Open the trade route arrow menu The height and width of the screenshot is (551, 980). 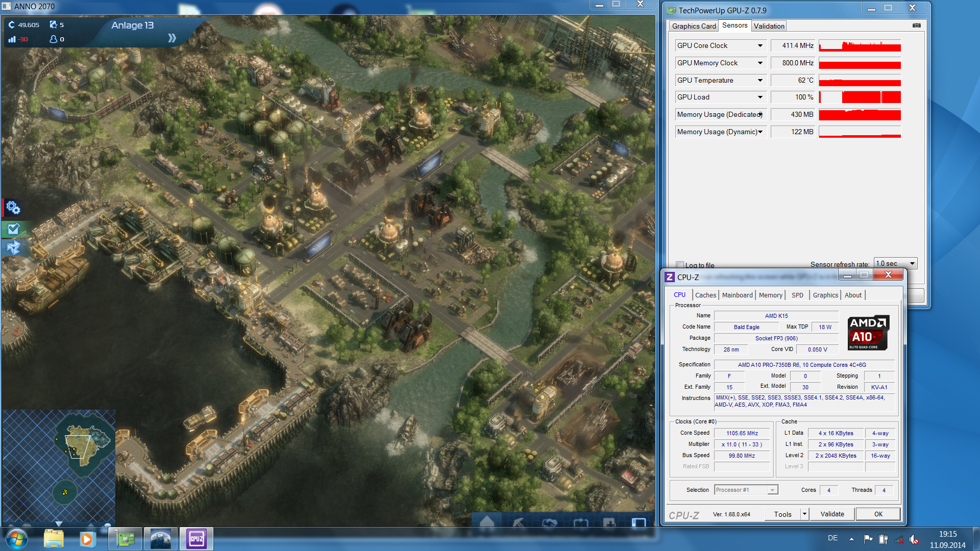581,523
